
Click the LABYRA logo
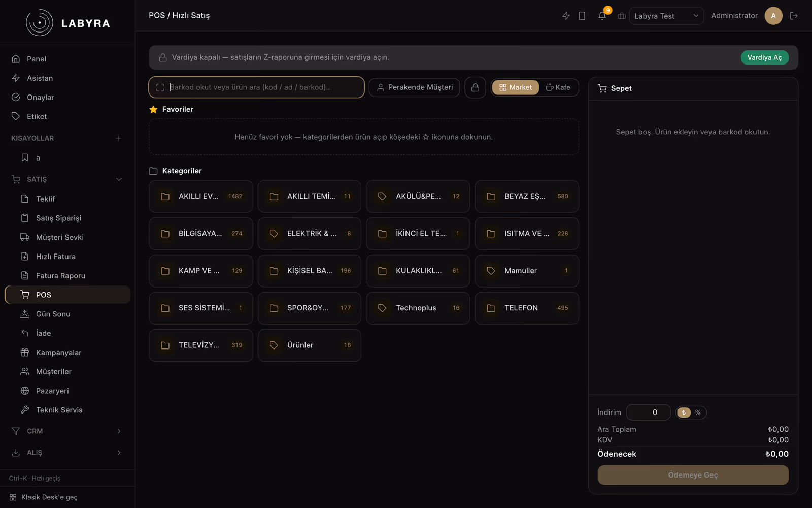tap(67, 23)
